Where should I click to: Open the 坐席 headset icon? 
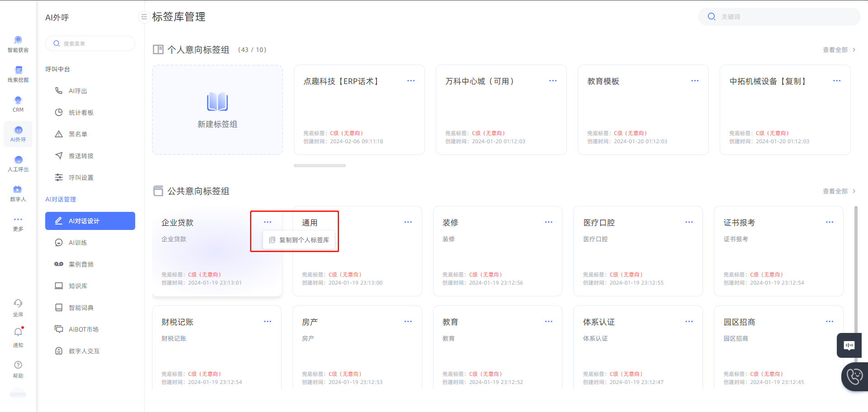18,303
